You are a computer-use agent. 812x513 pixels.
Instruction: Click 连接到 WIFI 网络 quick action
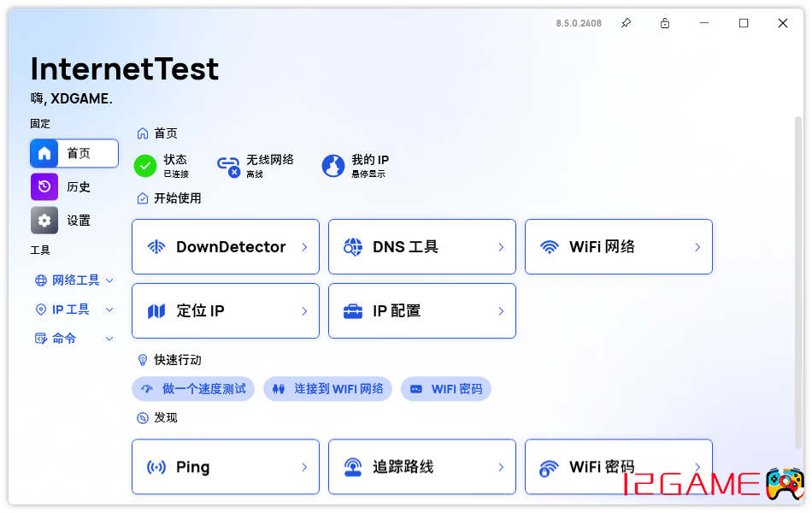pyautogui.click(x=327, y=389)
